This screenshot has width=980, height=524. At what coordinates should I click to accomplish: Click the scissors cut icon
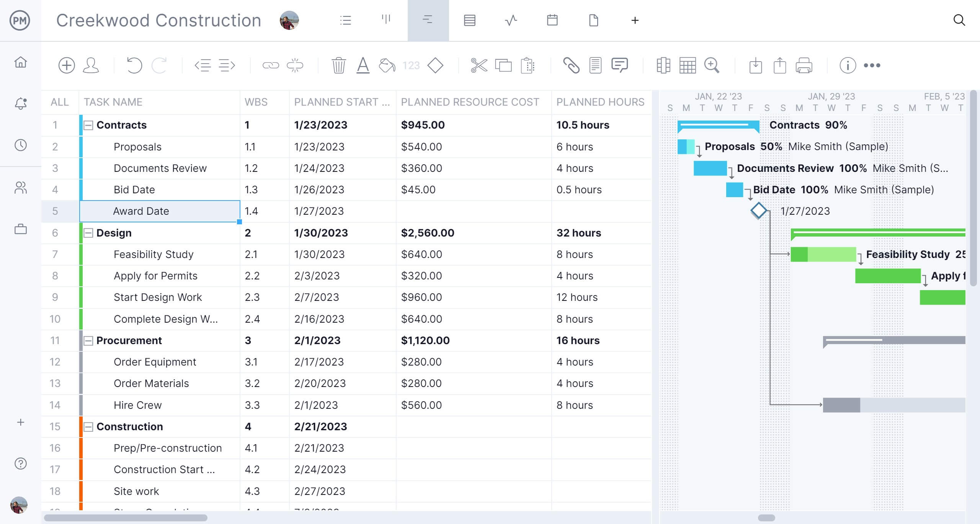click(x=479, y=65)
